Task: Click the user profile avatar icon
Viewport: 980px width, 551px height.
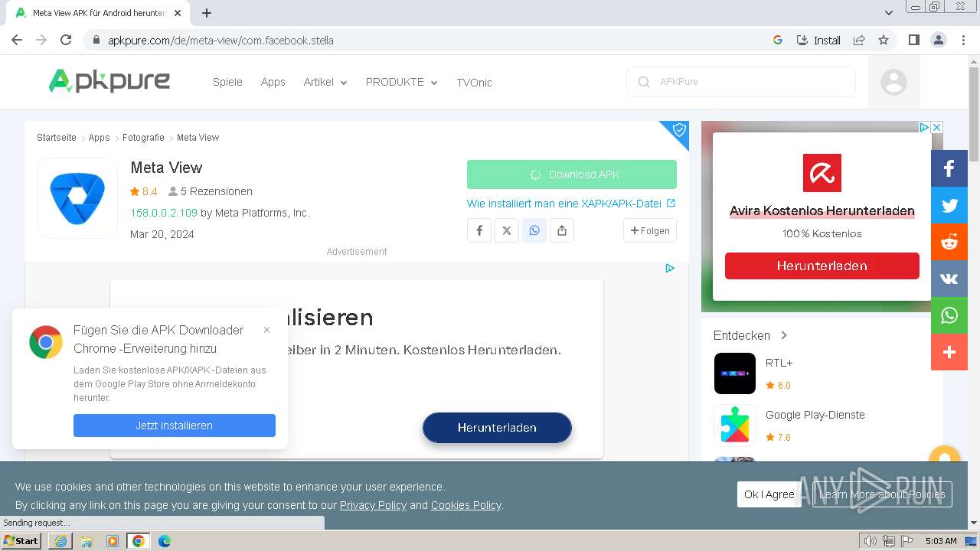Action: pyautogui.click(x=893, y=82)
